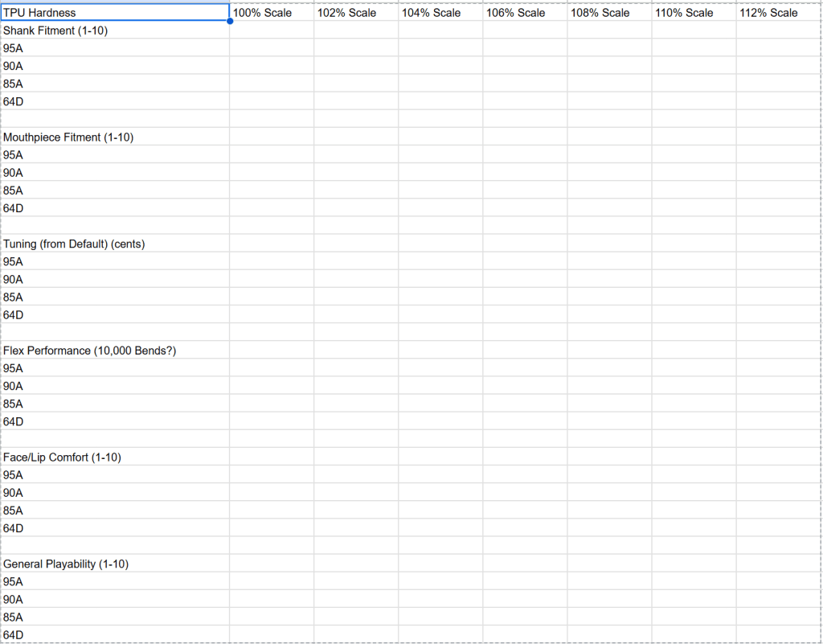The height and width of the screenshot is (644, 823).
Task: Select the 85A row label under Flex Performance
Action: 115,404
